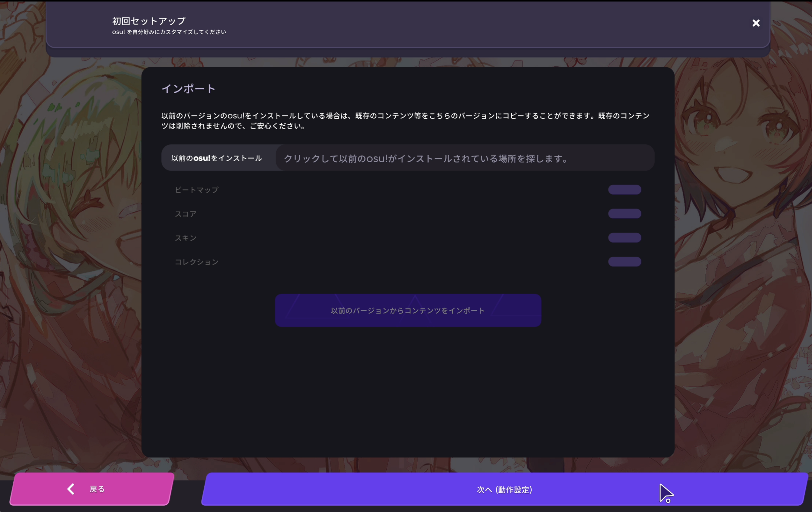Proceed with the 次へ (動作設定) button

504,489
